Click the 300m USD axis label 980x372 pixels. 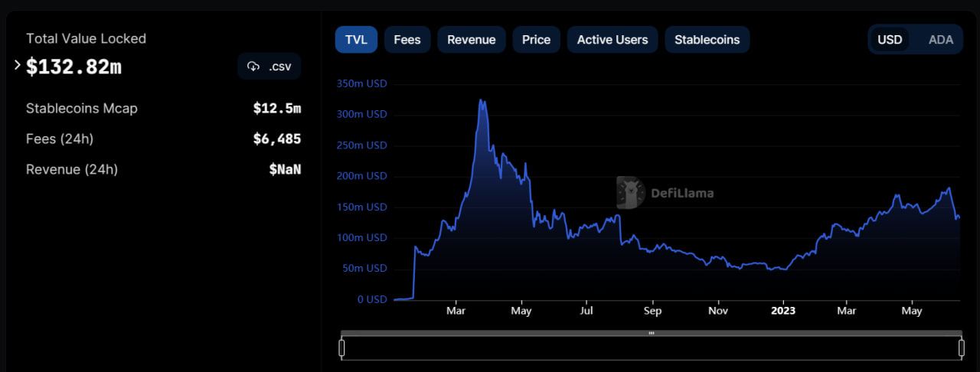click(x=362, y=114)
